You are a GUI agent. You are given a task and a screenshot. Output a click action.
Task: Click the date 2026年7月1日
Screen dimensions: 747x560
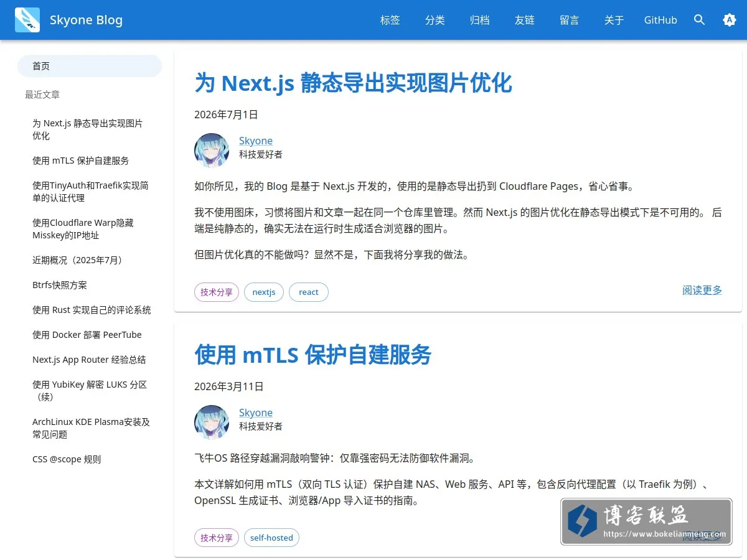pos(226,114)
